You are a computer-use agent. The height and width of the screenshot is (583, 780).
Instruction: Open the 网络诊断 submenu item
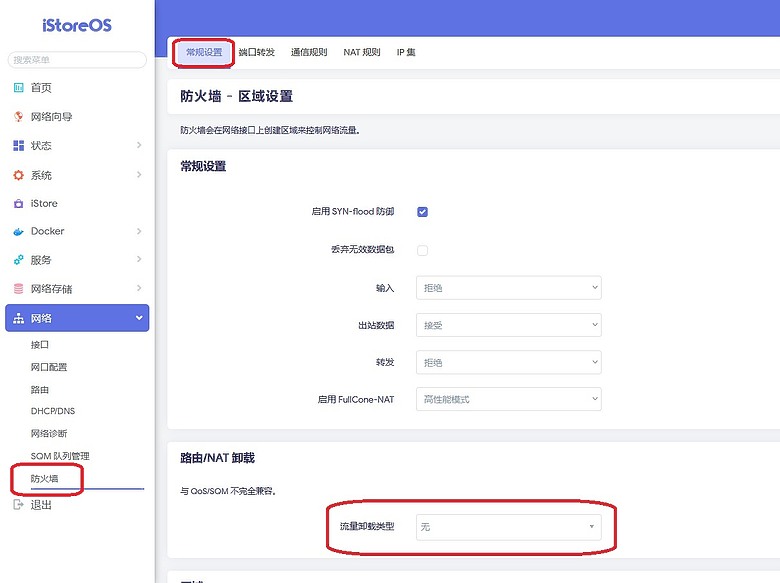click(49, 434)
